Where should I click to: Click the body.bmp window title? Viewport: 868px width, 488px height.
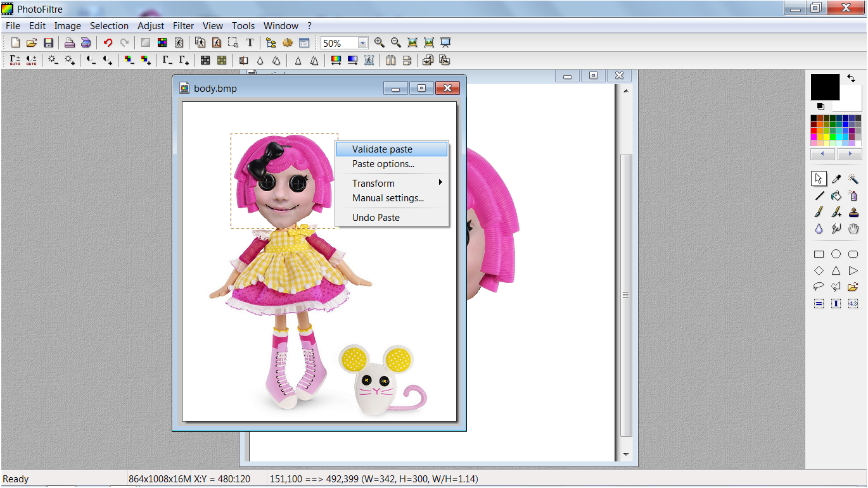[x=215, y=88]
